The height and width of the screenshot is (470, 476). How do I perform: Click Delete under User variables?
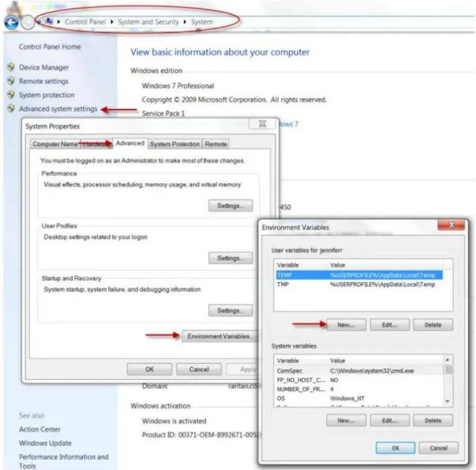pos(433,325)
